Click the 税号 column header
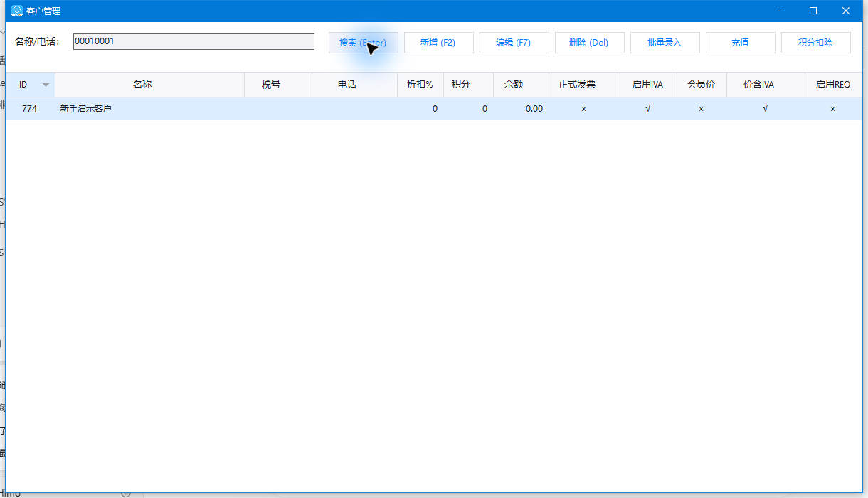This screenshot has height=498, width=868. click(278, 85)
